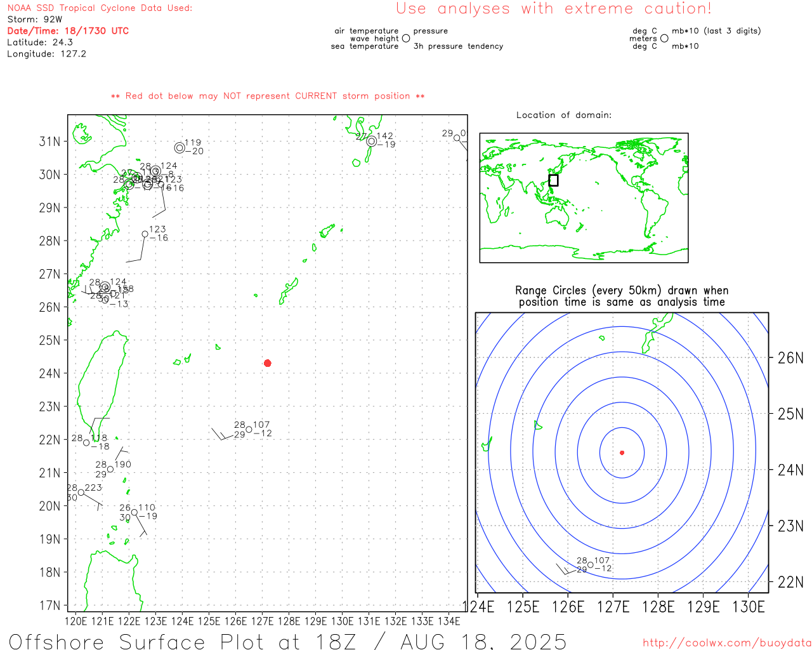Image resolution: width=812 pixels, height=650 pixels.
Task: Select the station circle labeled 142 / -19
Action: point(371,141)
